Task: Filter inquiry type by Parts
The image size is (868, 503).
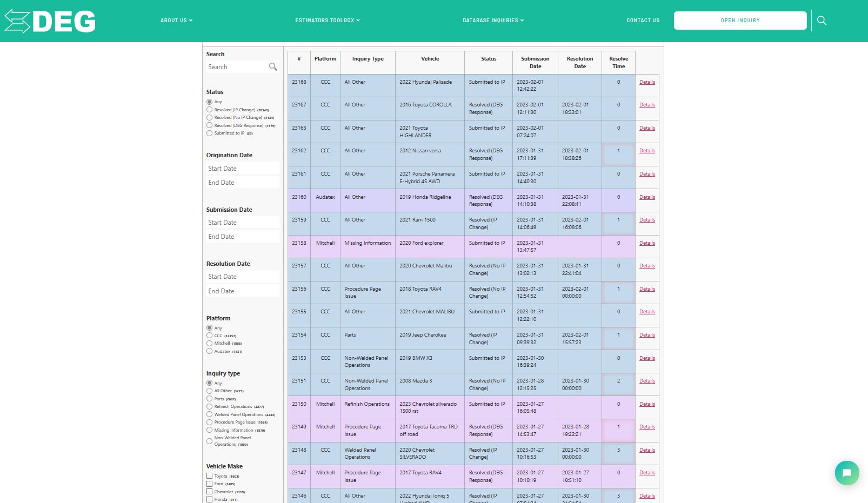Action: [209, 399]
